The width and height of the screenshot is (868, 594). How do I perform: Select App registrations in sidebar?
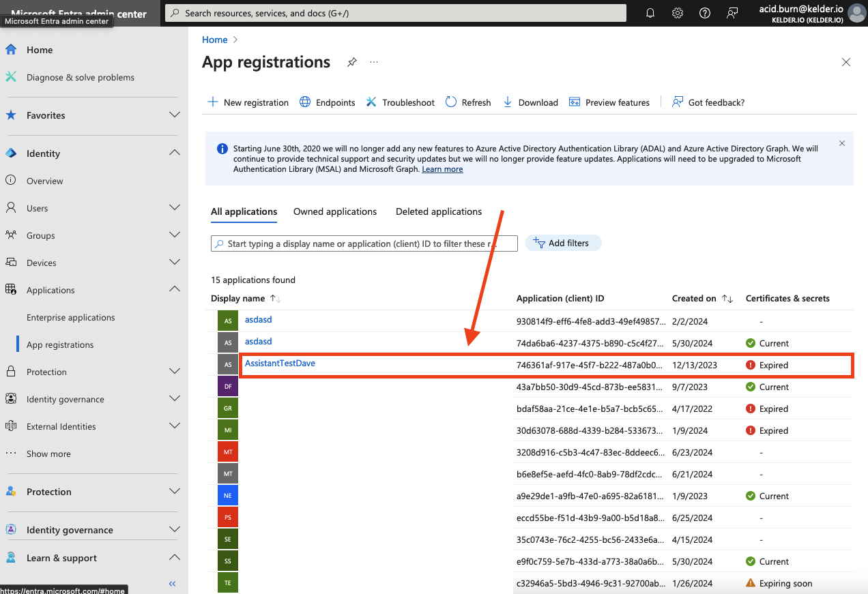pyautogui.click(x=60, y=344)
